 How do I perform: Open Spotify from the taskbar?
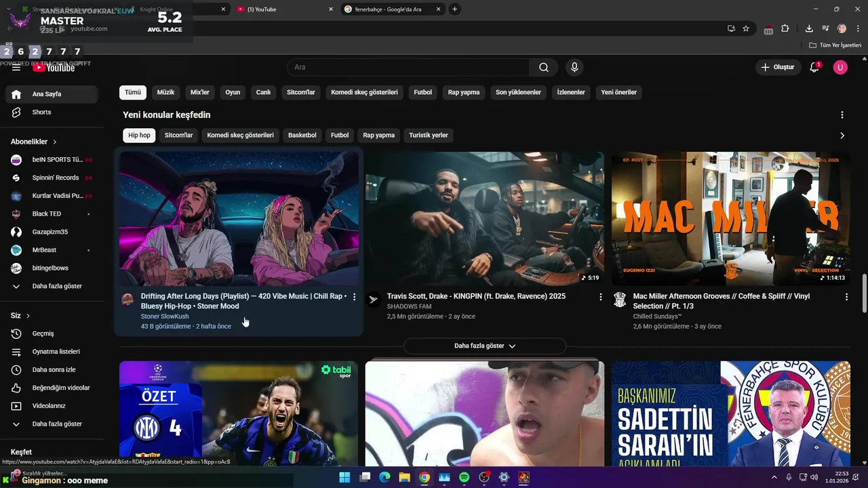point(464,477)
